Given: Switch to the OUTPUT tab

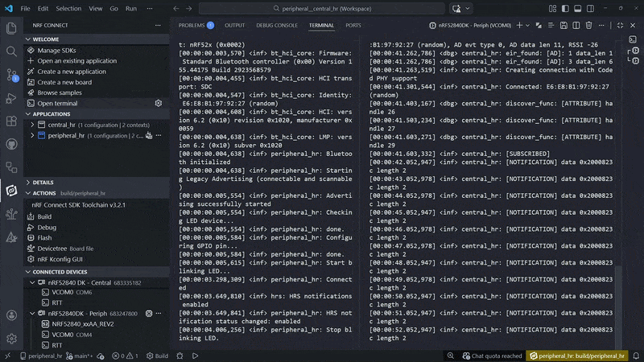Looking at the screenshot, I should [x=234, y=26].
